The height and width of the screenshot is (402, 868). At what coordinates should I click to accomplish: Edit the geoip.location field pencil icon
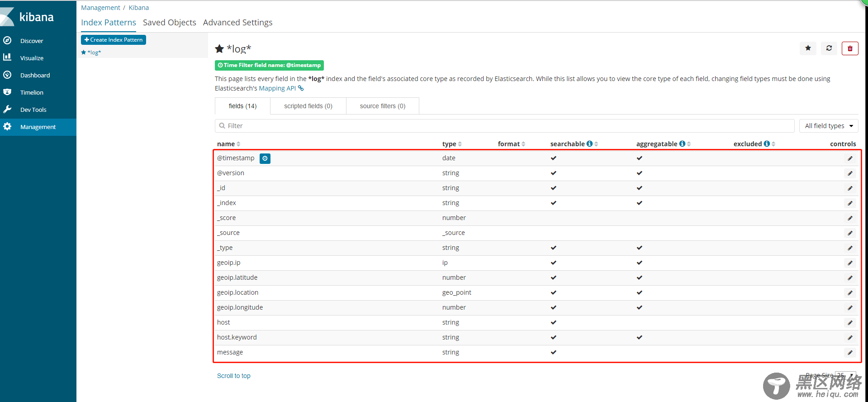(x=850, y=293)
